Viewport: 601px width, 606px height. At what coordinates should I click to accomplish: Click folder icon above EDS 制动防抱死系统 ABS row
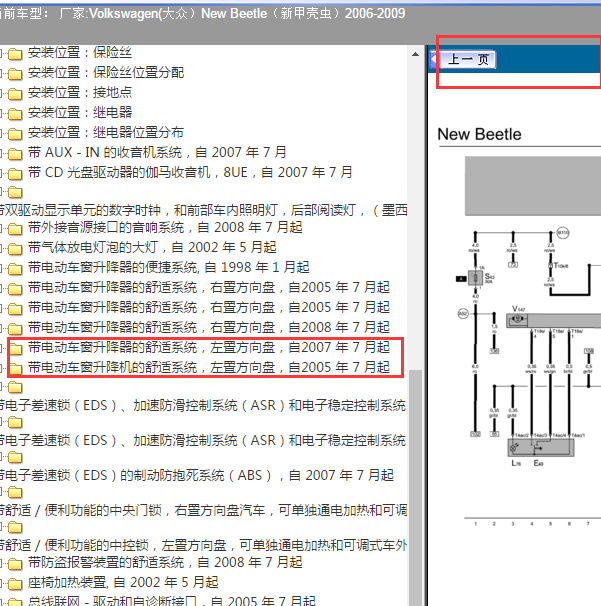tap(15, 458)
